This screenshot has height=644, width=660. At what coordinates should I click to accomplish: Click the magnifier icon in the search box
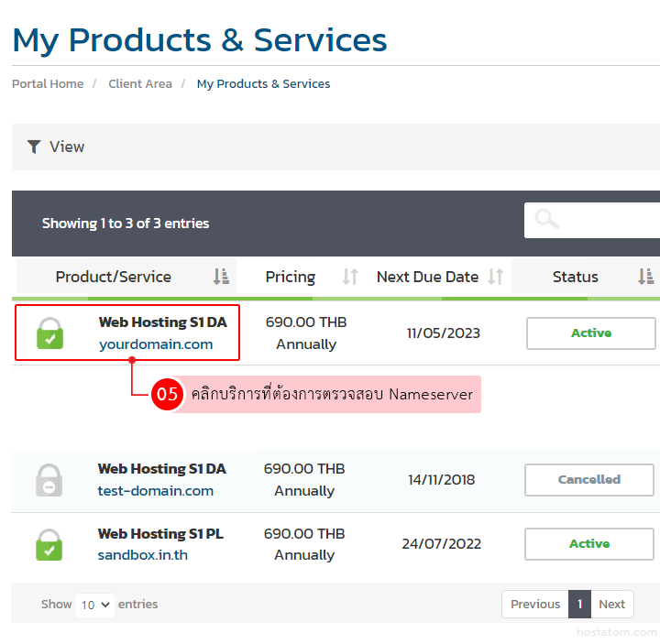point(547,220)
